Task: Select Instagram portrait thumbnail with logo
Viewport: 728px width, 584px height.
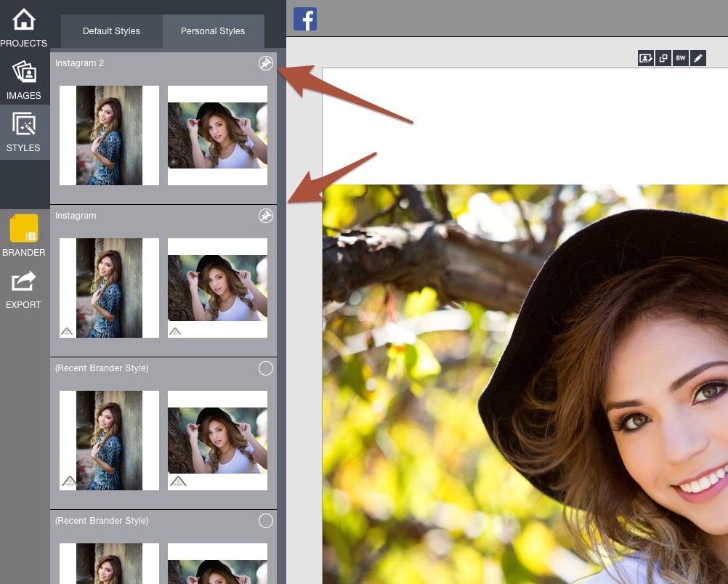Action: [x=109, y=288]
